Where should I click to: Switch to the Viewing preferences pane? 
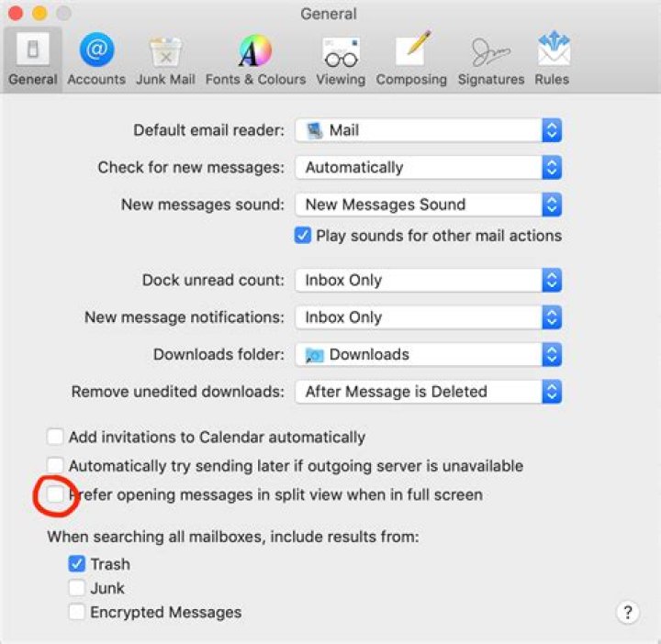coord(339,59)
